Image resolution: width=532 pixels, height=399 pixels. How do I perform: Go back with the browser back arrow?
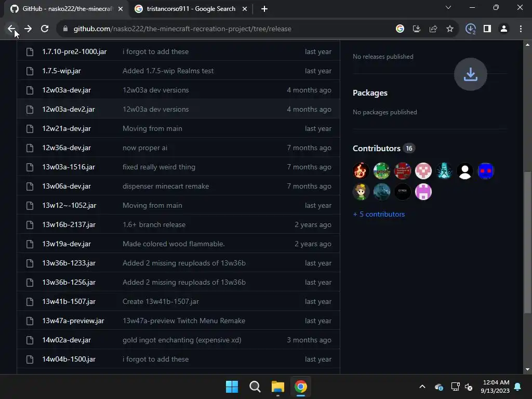coord(11,29)
